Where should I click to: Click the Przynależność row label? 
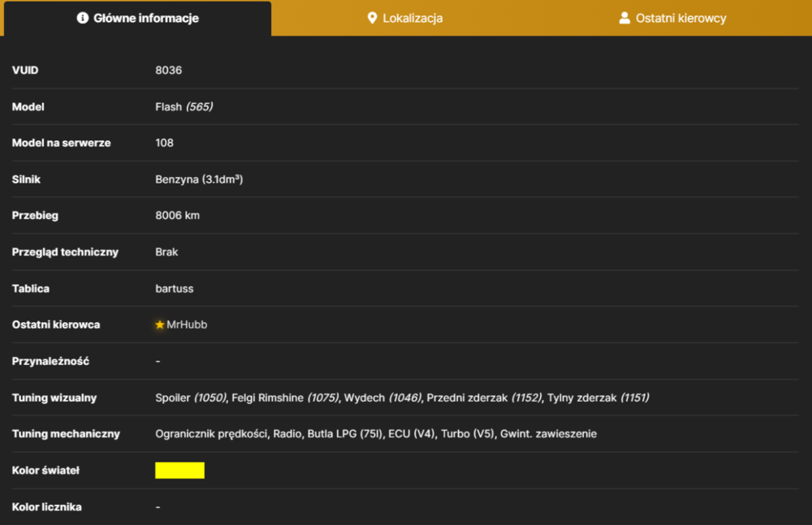[x=50, y=361]
